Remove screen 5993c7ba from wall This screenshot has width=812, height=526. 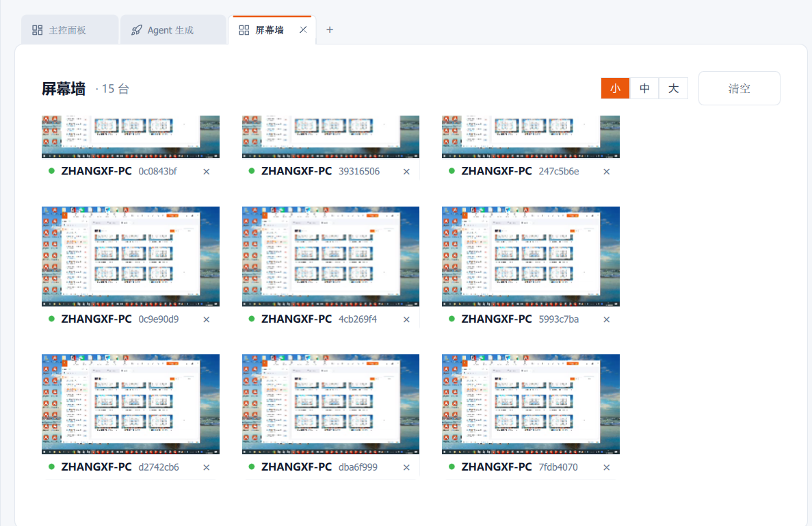pos(606,319)
